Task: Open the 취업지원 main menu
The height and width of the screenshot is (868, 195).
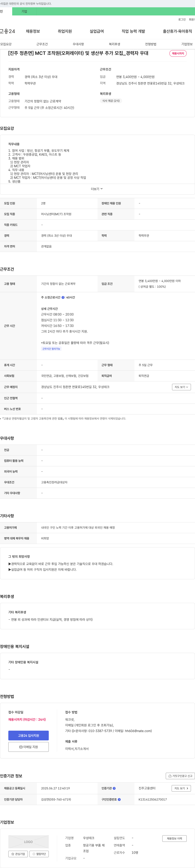Action: (65, 31)
